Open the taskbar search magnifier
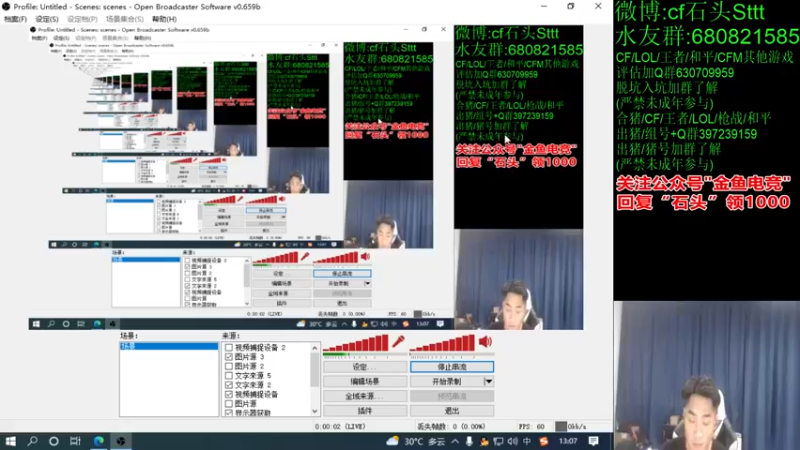Image resolution: width=800 pixels, height=450 pixels. pyautogui.click(x=32, y=441)
